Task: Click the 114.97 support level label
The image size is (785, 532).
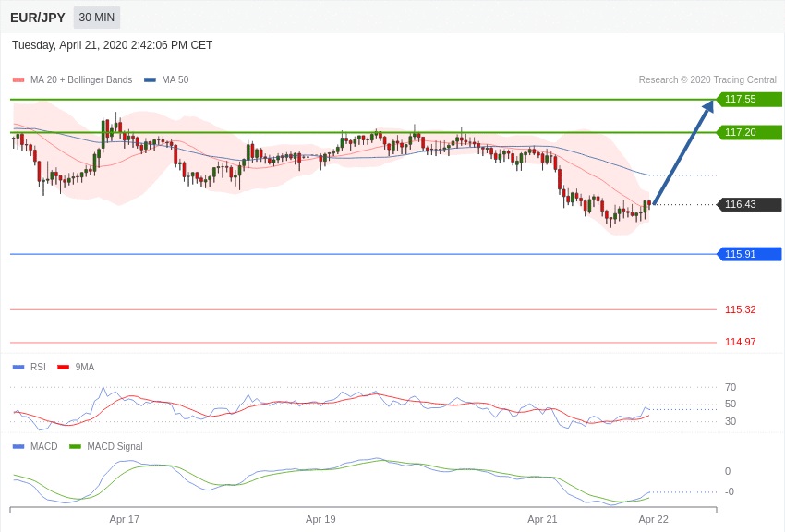Action: click(740, 342)
